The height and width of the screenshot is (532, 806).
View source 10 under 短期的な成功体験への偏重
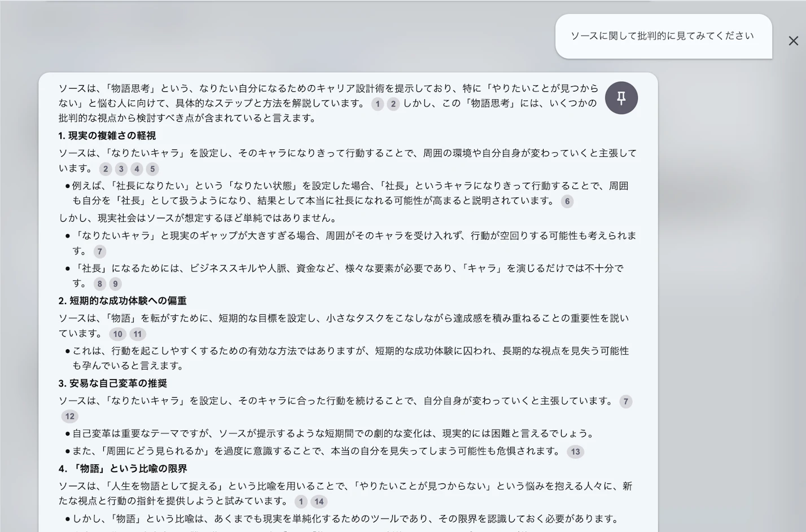point(117,334)
